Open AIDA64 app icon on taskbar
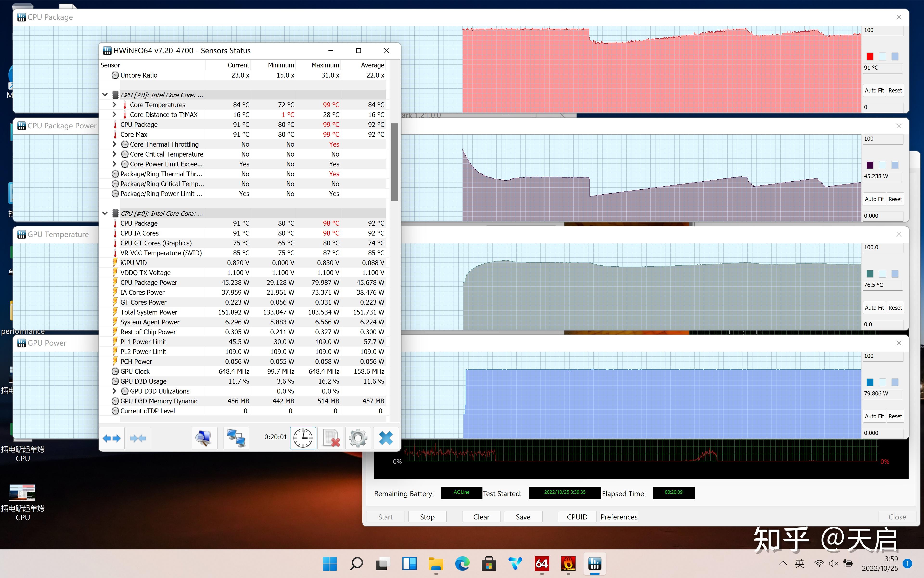Viewport: 924px width, 578px height. click(x=542, y=564)
